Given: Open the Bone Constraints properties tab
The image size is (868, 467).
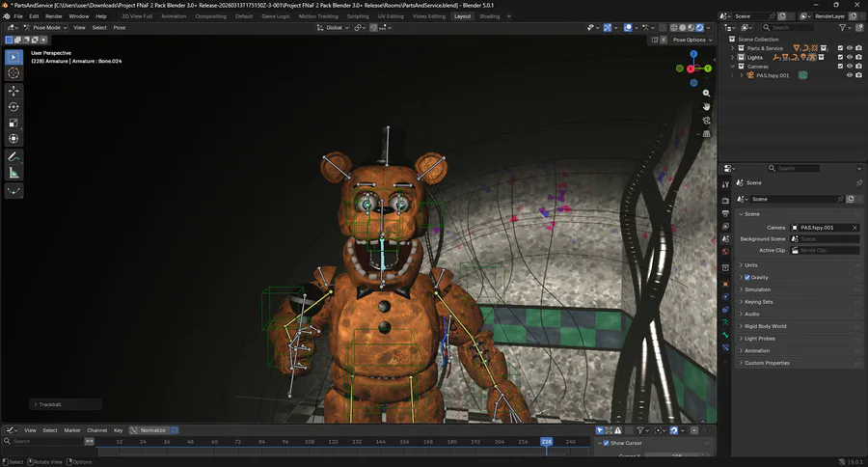Looking at the screenshot, I should tap(725, 348).
